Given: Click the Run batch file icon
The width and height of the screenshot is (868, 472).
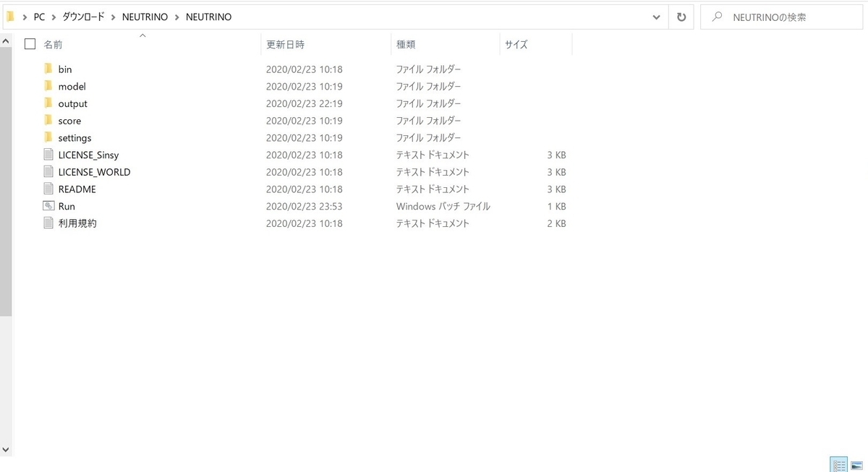Looking at the screenshot, I should click(48, 206).
